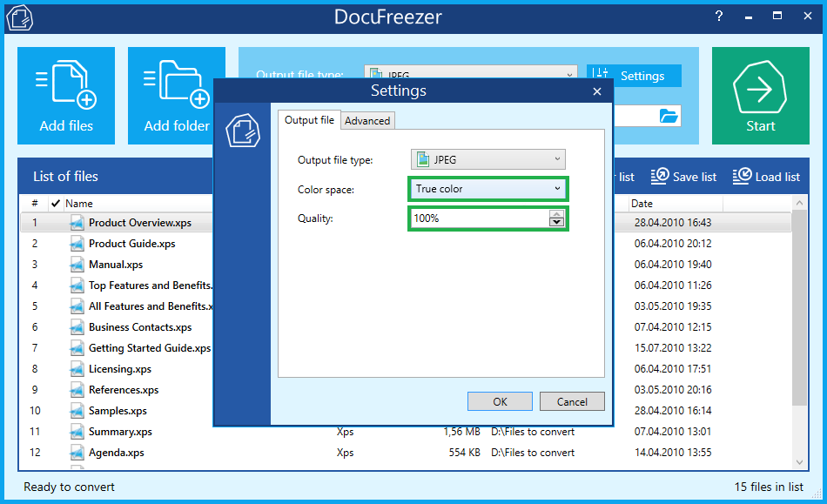Click file icon of Summary.xps

pos(77,431)
